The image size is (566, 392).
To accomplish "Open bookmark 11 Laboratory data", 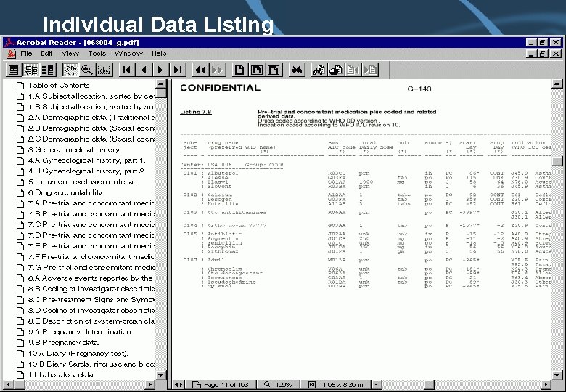I will (61, 375).
